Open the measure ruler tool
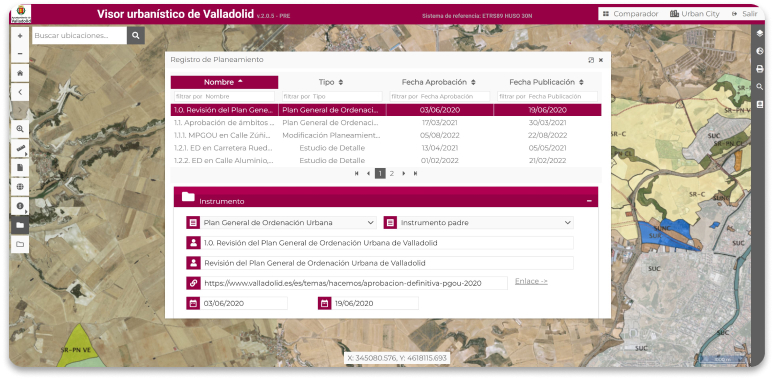The image size is (773, 379). 20,148
